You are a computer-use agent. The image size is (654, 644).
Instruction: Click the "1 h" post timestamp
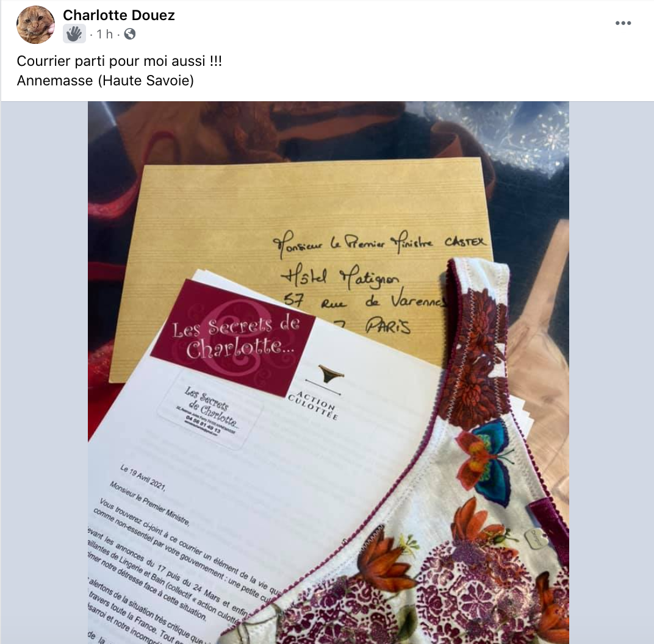tap(105, 34)
